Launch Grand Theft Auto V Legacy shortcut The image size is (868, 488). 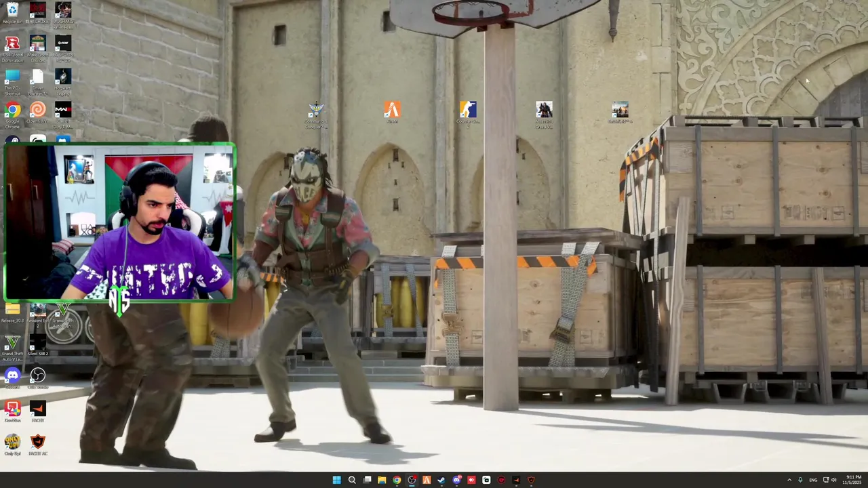(x=12, y=348)
